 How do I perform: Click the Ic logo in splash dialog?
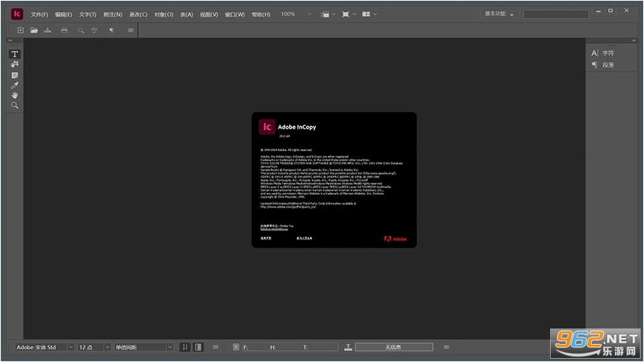tap(267, 127)
